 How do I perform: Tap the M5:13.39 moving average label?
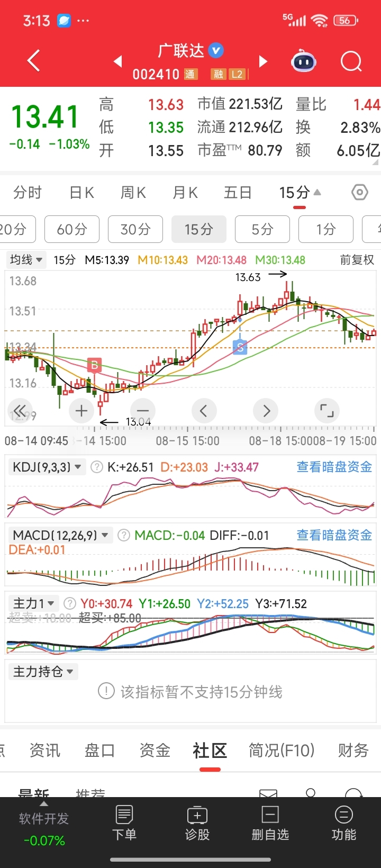pos(107,260)
